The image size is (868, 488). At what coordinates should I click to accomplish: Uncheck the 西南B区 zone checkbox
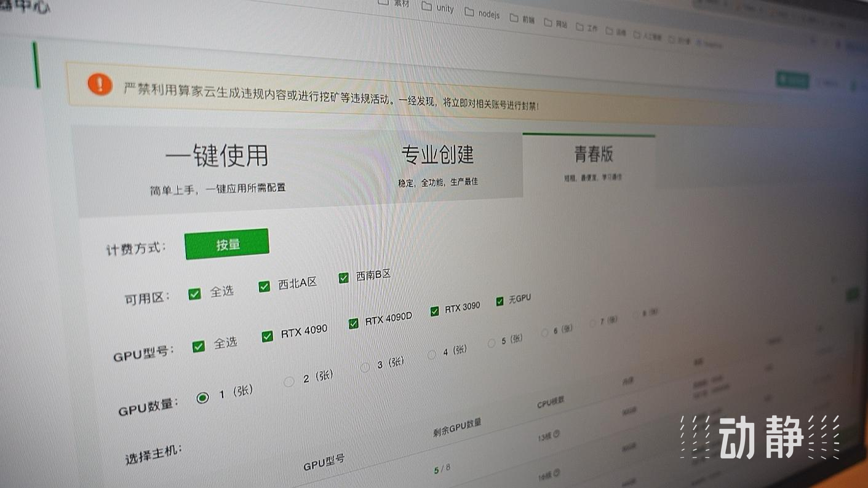pyautogui.click(x=344, y=278)
